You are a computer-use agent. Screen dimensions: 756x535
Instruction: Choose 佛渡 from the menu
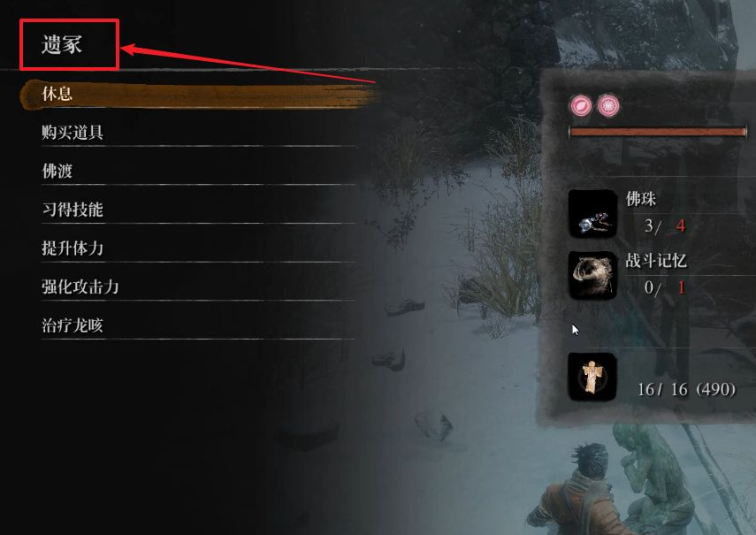199,171
